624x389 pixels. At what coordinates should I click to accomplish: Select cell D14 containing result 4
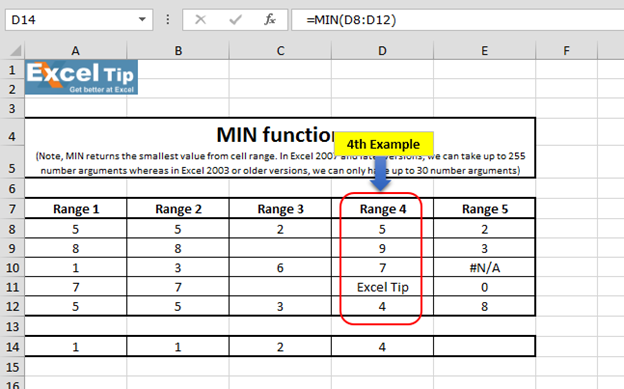pyautogui.click(x=382, y=347)
